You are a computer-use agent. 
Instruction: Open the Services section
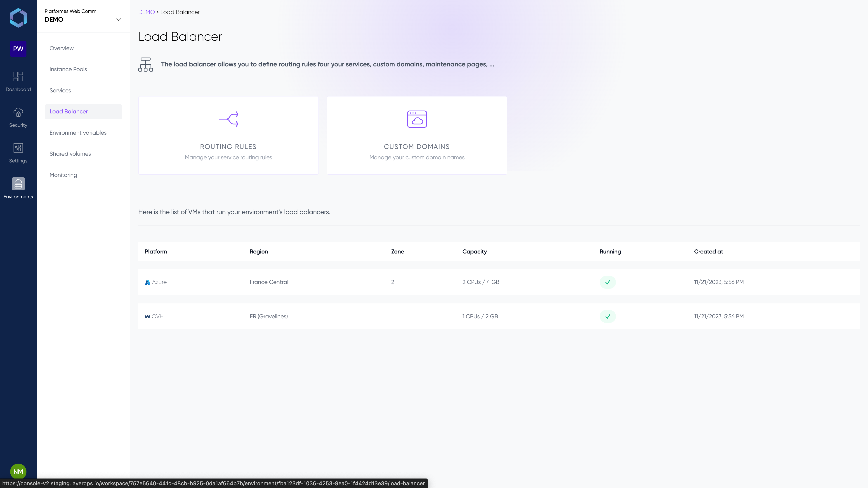[x=60, y=91]
